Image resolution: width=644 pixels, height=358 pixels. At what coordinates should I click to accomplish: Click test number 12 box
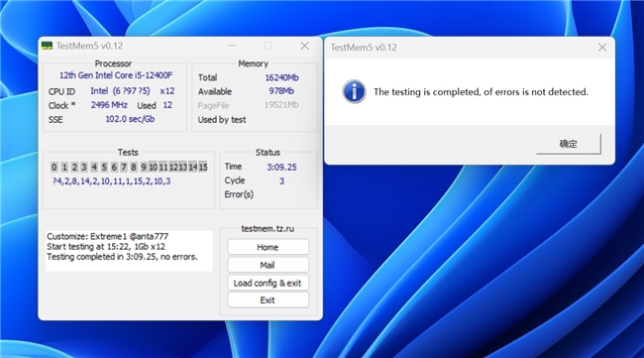173,167
